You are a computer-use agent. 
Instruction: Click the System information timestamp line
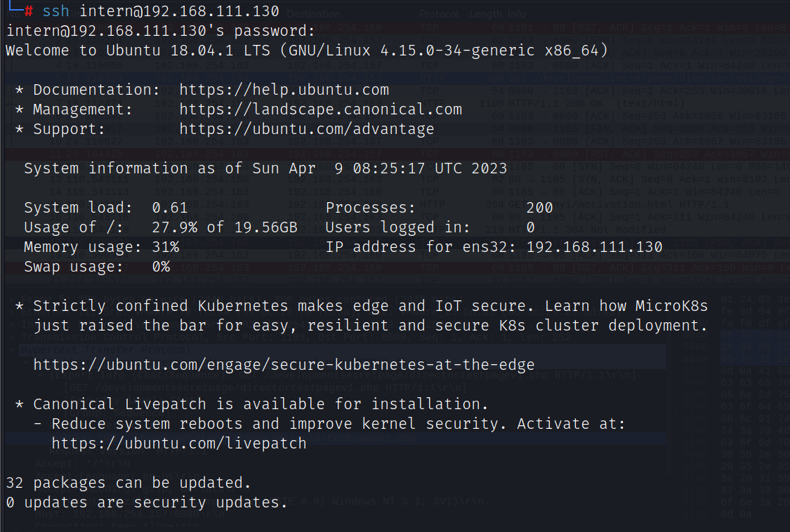(265, 168)
